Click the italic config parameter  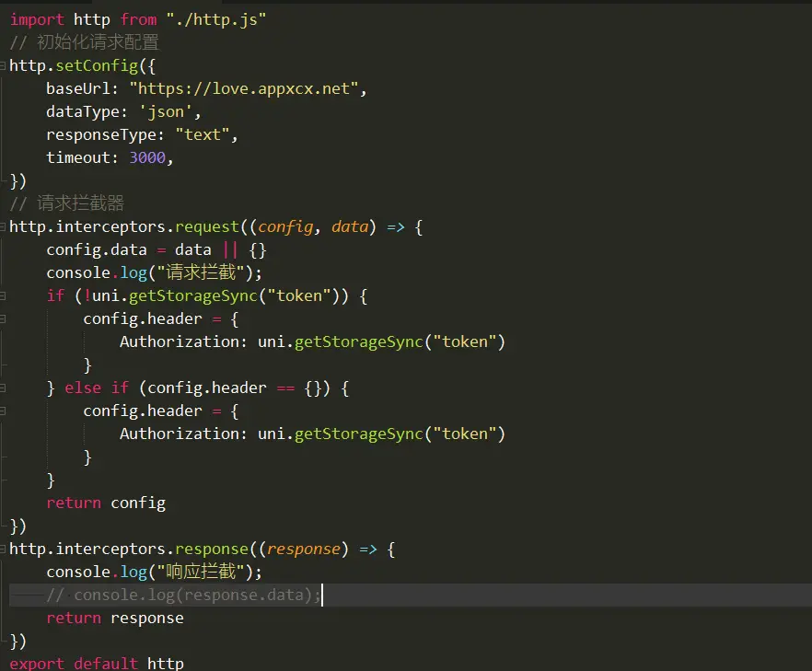coord(285,226)
